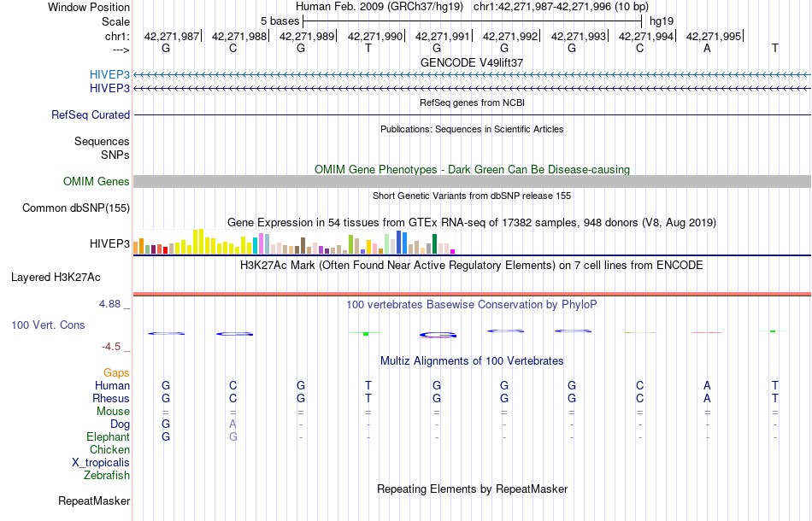The width and height of the screenshot is (812, 521).
Task: Select the Elephant species row label
Action: [x=108, y=436]
